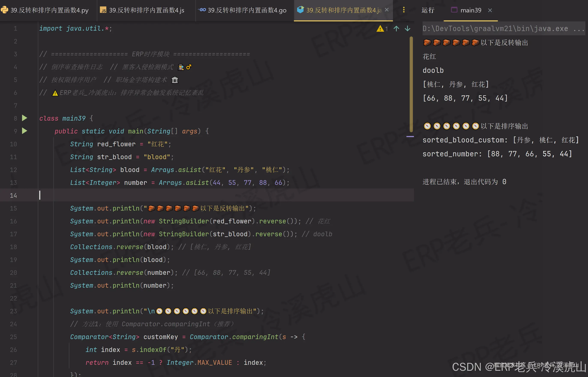Image resolution: width=588 pixels, height=377 pixels.
Task: Click the sorted_number output line
Action: (497, 154)
